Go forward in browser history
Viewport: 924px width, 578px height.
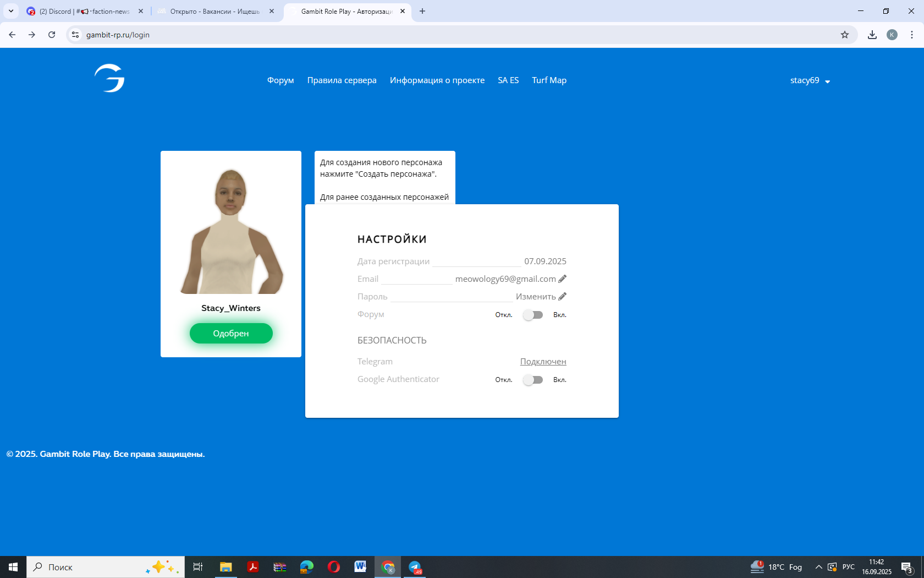pyautogui.click(x=32, y=35)
